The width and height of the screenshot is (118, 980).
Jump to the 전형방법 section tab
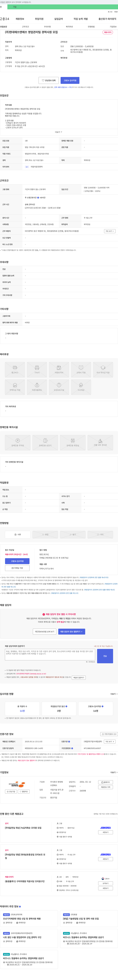(x=91, y=27)
